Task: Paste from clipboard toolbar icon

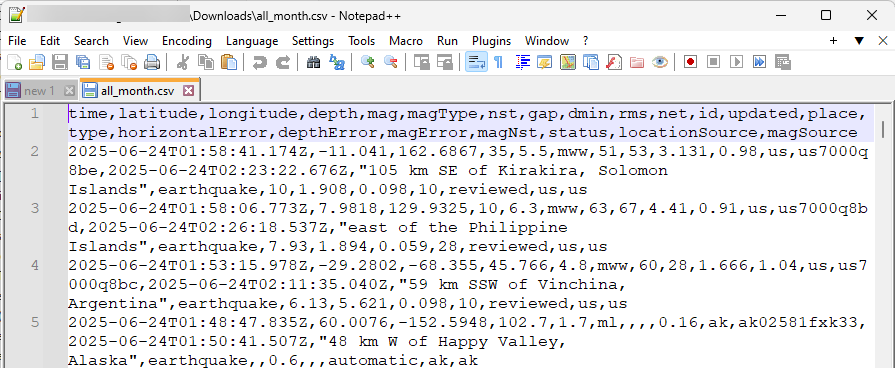Action: click(229, 62)
